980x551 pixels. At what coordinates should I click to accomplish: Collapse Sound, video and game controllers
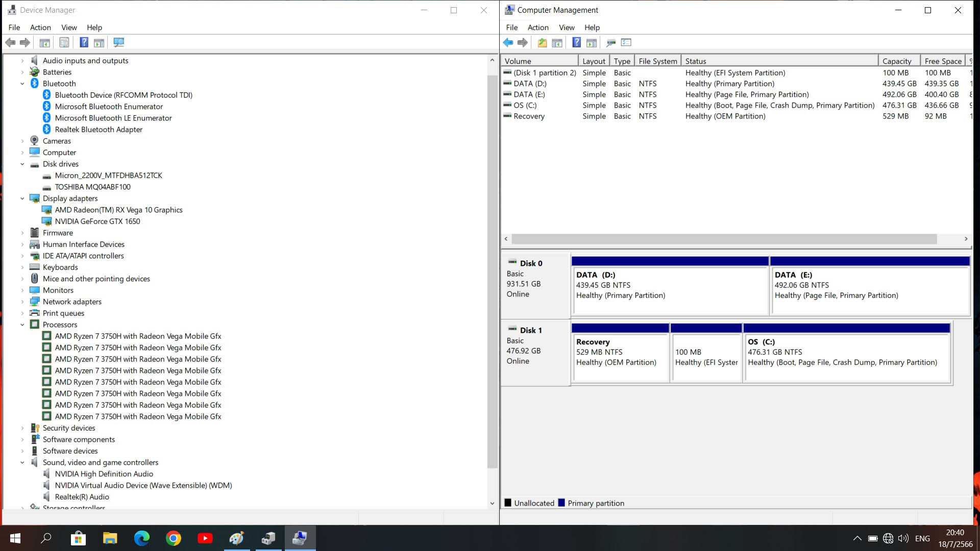(x=22, y=463)
